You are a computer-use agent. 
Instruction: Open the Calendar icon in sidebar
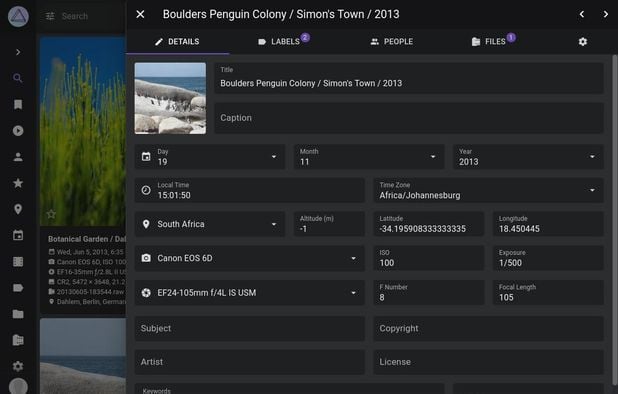click(18, 236)
